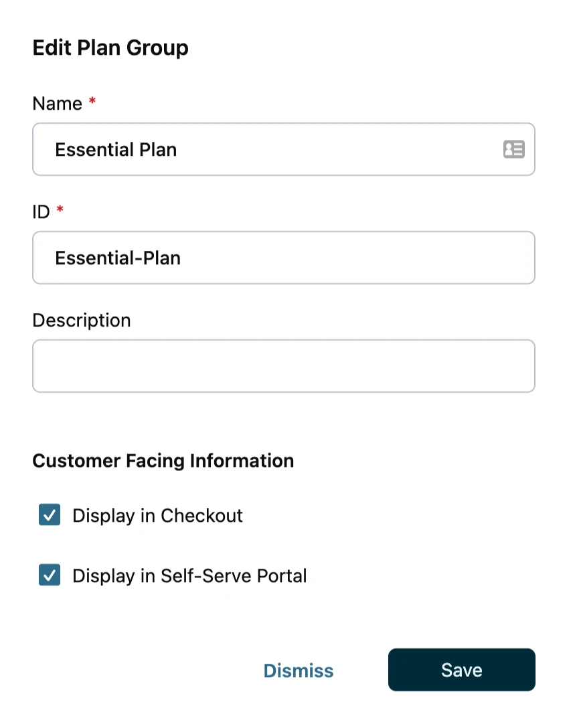Dismiss the Edit Plan Group dialog

pyautogui.click(x=299, y=670)
